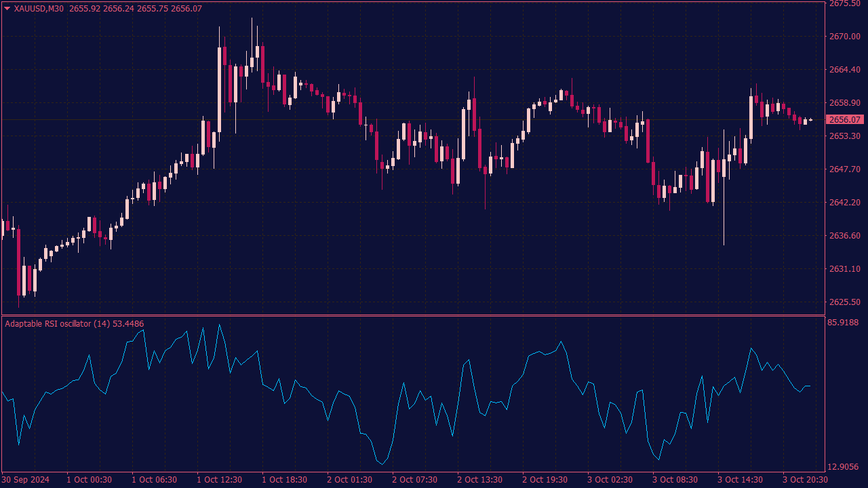Select the 1 Oct 00:30 time label
The height and width of the screenshot is (488, 868).
90,480
